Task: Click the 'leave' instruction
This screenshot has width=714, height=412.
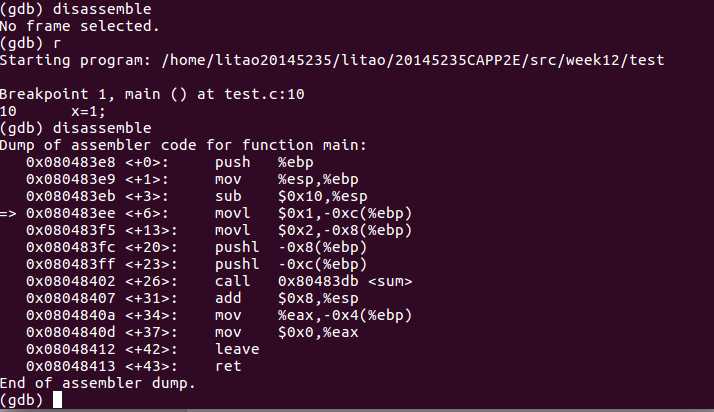Action: click(x=237, y=349)
